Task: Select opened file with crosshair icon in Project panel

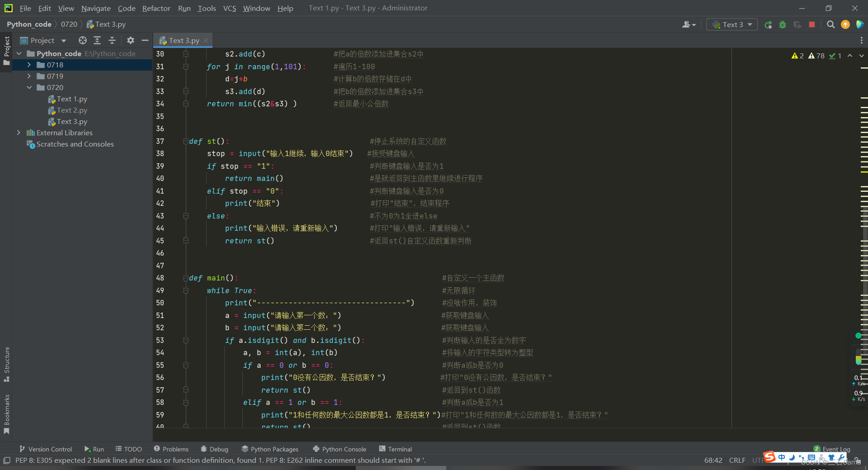Action: pyautogui.click(x=83, y=40)
